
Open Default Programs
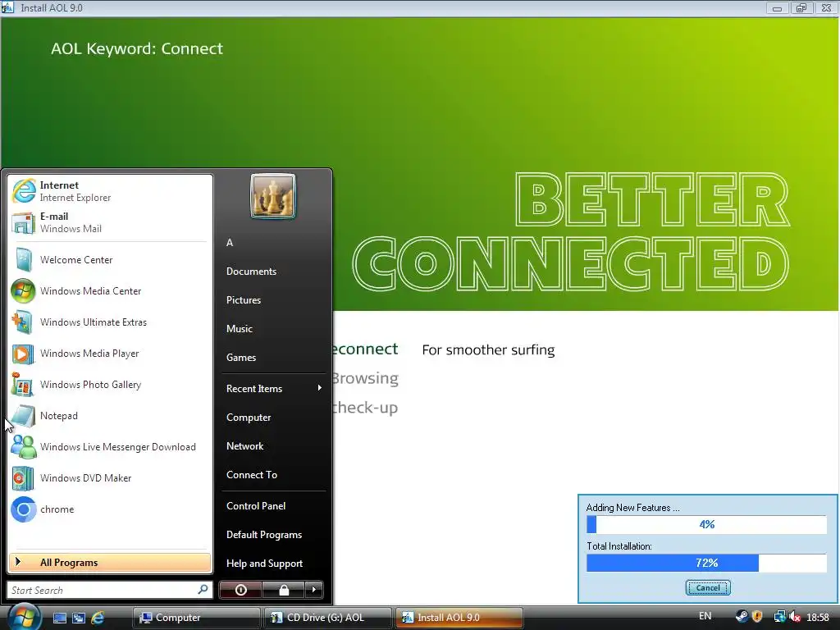point(273,535)
